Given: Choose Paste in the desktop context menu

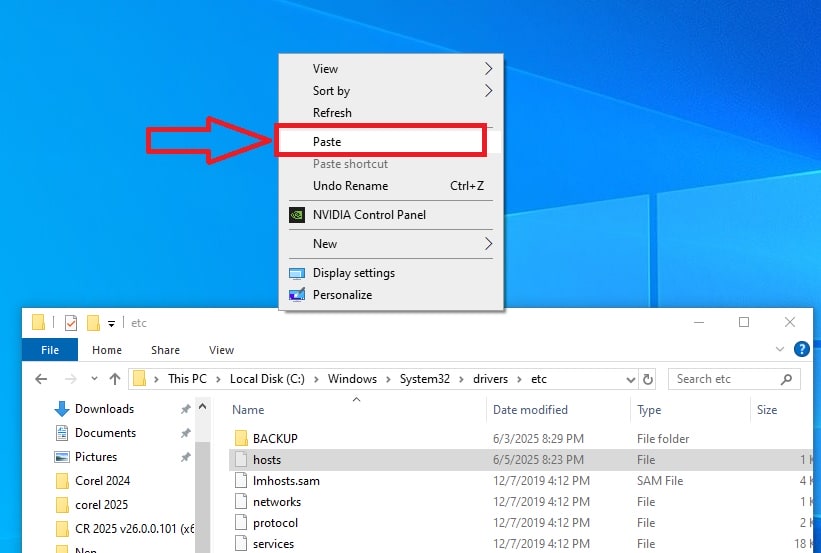Looking at the screenshot, I should (390, 141).
